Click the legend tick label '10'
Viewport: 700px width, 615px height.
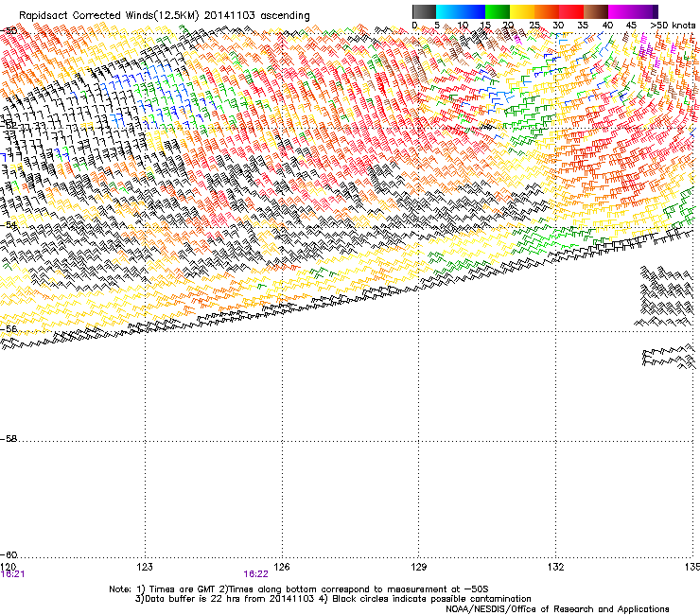pyautogui.click(x=463, y=26)
